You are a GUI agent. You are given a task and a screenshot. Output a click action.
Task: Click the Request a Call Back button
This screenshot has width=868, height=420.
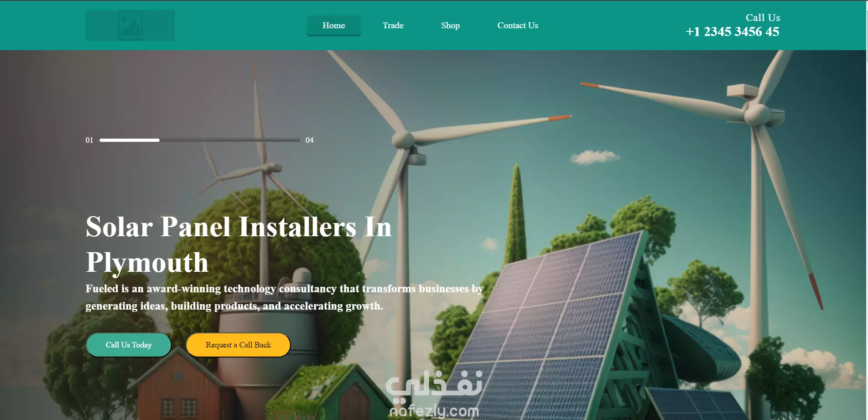[x=238, y=345]
